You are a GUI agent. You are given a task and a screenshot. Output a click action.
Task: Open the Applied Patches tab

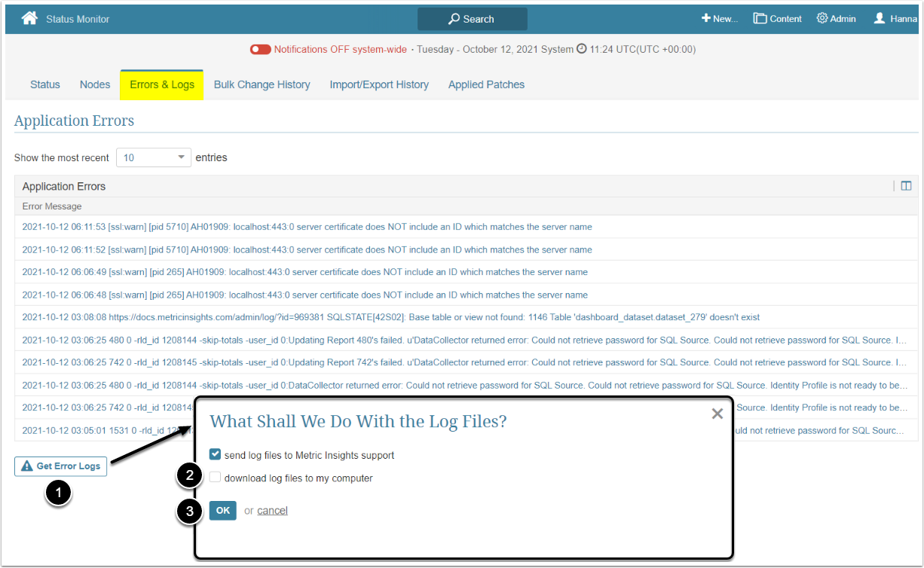tap(486, 84)
